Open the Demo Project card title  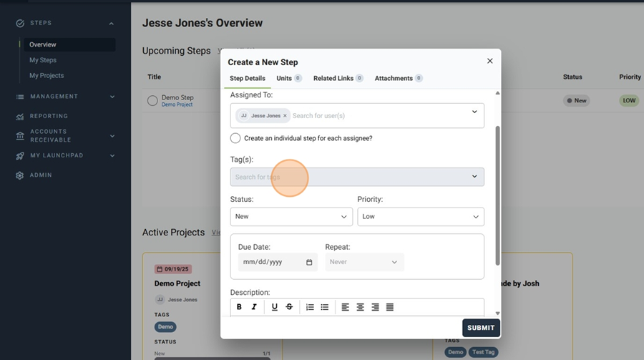coord(177,283)
